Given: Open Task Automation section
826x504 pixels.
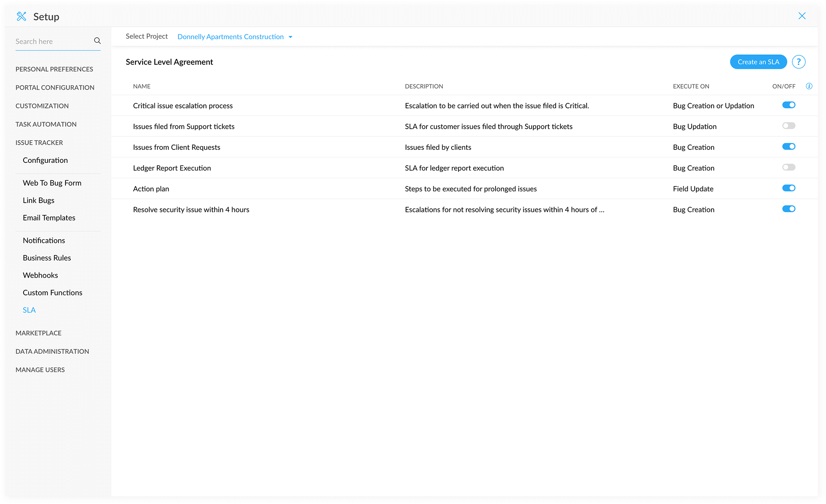Looking at the screenshot, I should tap(46, 124).
